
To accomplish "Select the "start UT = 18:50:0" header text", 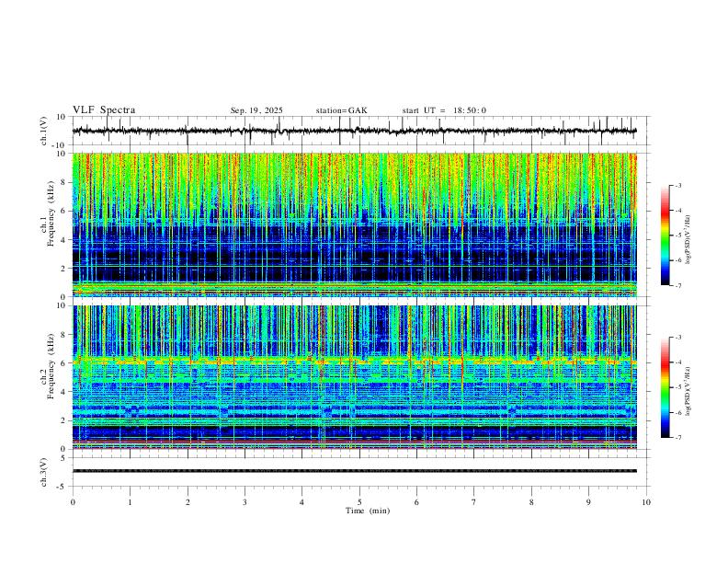I will click(x=444, y=110).
